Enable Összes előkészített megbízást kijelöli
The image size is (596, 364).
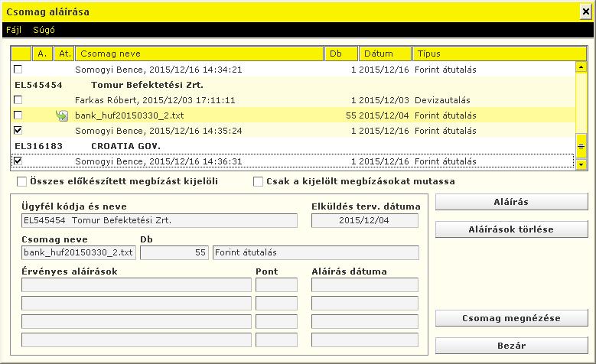click(x=21, y=182)
